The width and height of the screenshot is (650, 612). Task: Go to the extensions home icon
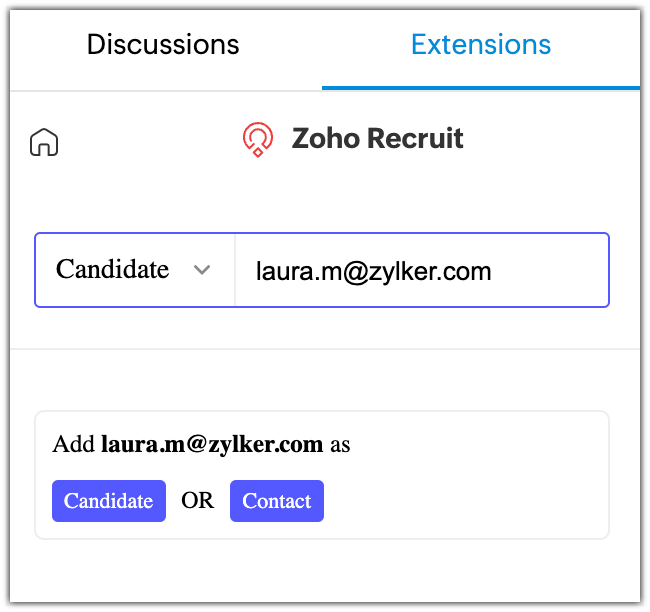click(x=44, y=142)
